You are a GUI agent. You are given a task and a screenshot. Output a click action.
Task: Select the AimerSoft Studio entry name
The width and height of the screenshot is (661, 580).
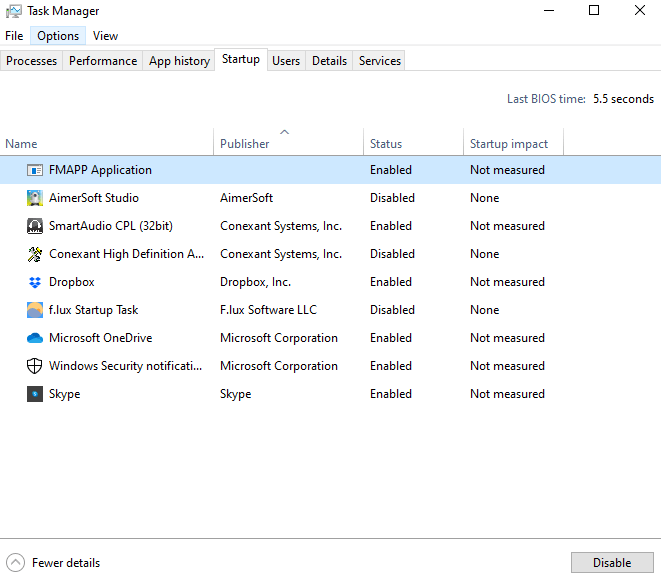94,198
